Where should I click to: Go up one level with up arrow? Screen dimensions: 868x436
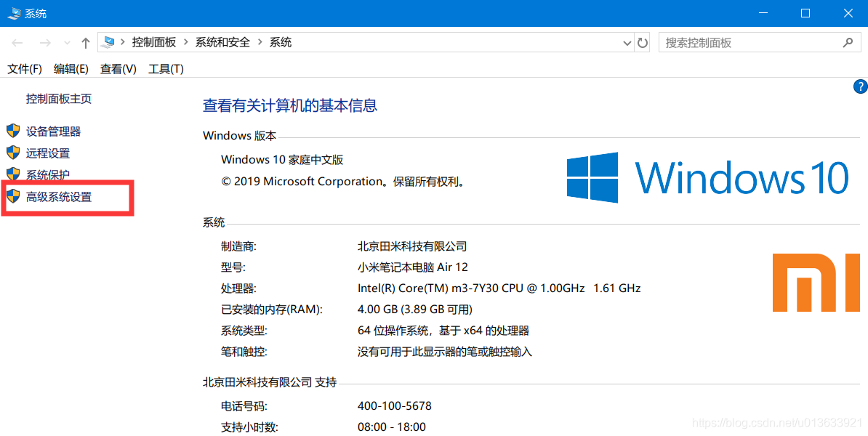[85, 43]
